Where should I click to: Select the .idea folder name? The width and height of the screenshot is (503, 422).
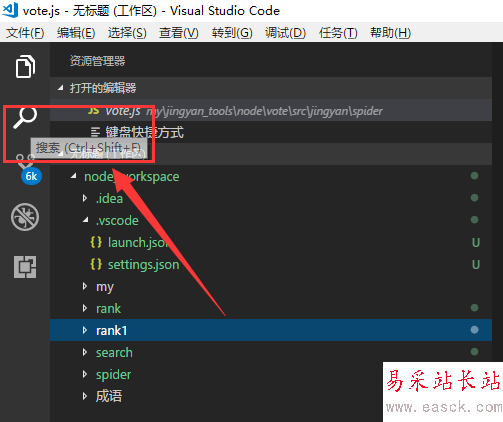coord(109,198)
